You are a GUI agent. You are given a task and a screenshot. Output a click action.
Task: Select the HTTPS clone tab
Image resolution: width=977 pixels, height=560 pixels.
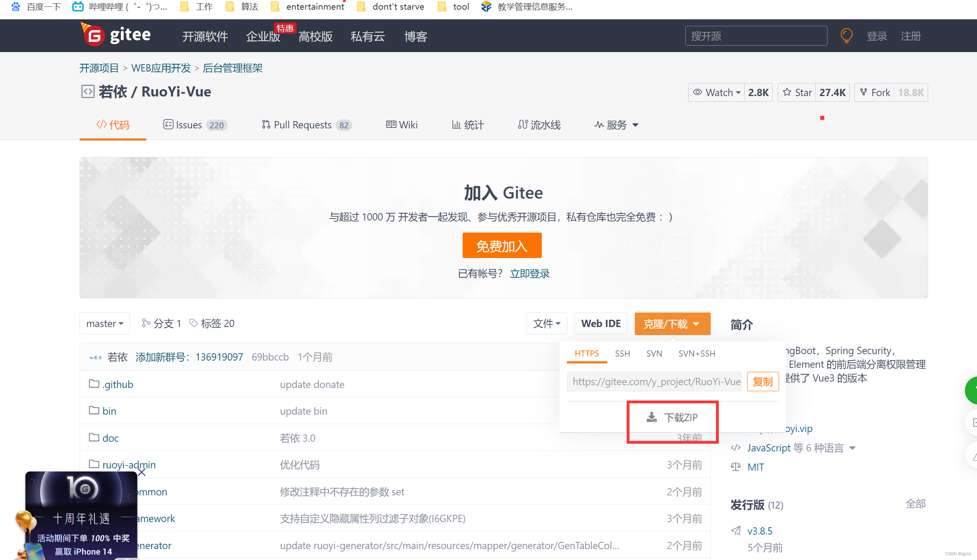tap(587, 353)
